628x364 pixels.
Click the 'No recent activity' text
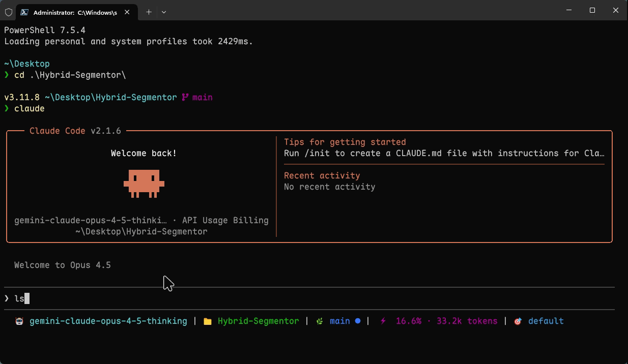click(330, 187)
